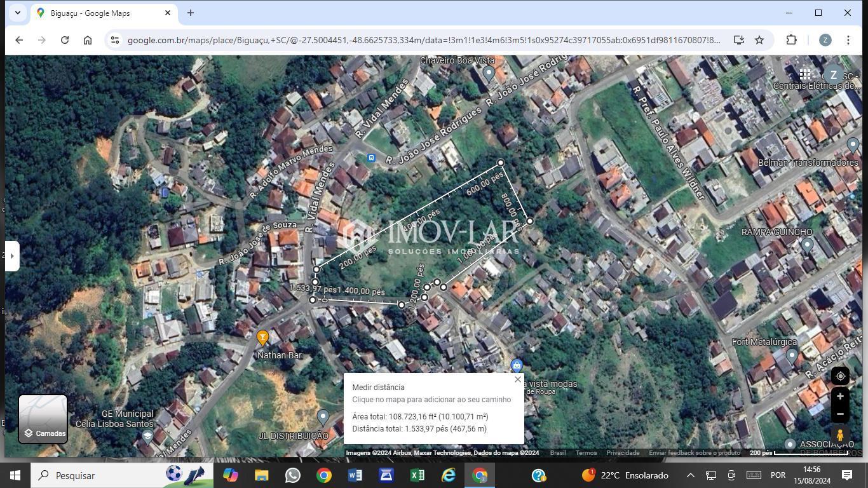868x488 pixels.
Task: Zoom in the map with plus button
Action: coord(839,396)
